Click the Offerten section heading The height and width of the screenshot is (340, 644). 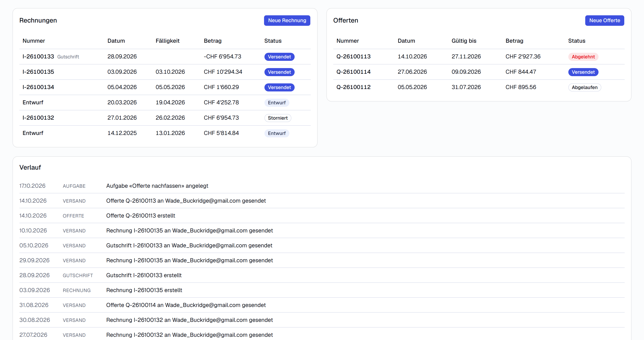tap(346, 21)
